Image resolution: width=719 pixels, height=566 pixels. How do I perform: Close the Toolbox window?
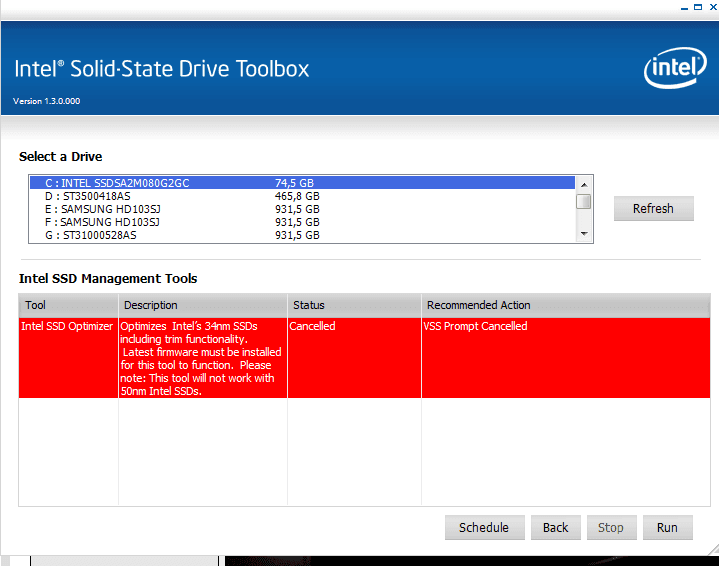713,7
